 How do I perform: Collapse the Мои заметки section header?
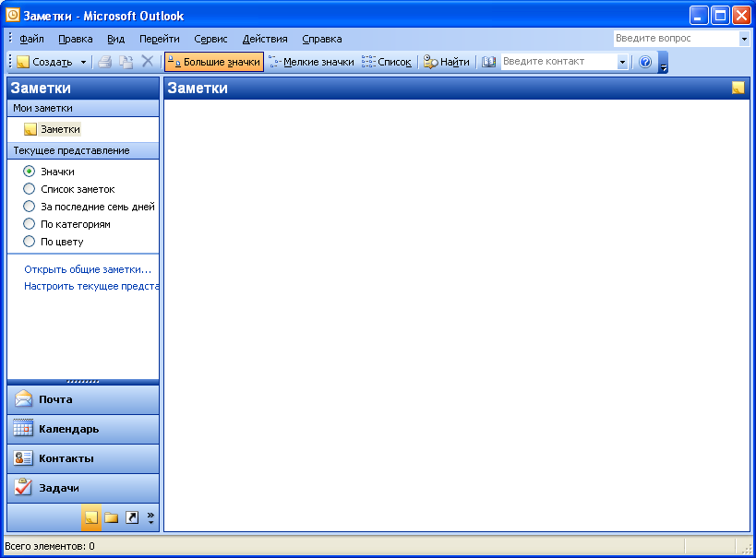point(83,108)
